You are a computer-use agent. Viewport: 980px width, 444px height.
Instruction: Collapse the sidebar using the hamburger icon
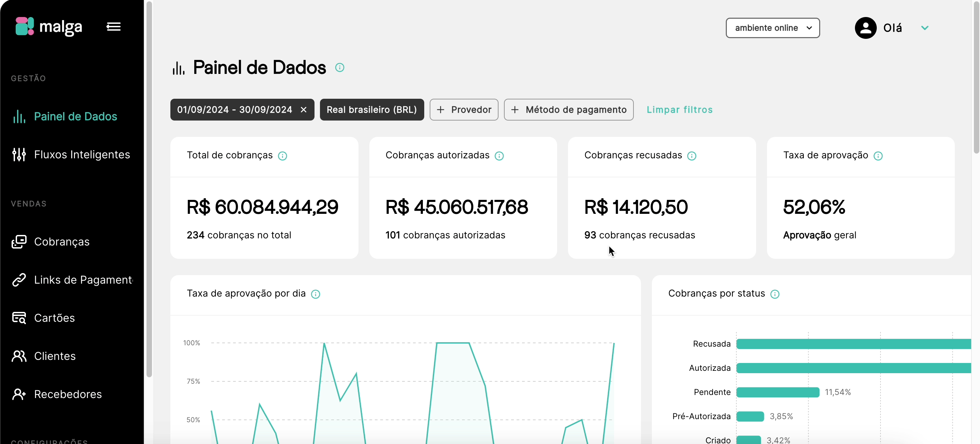(x=113, y=27)
